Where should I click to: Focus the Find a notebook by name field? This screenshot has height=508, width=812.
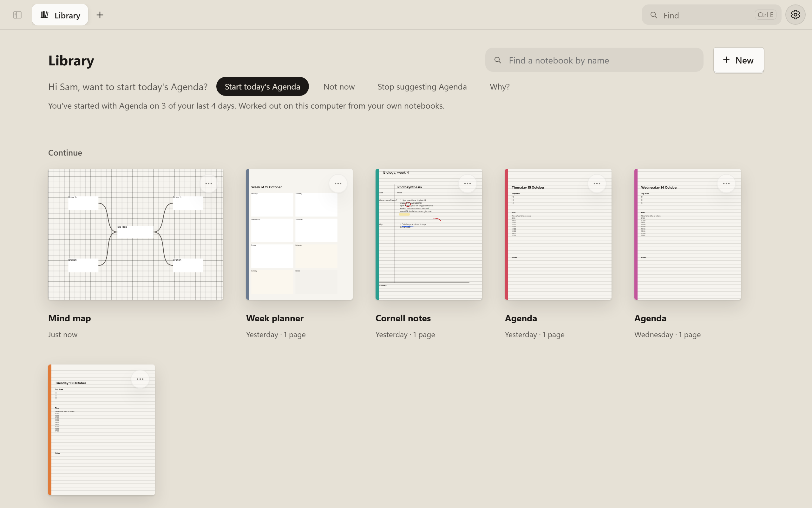594,60
